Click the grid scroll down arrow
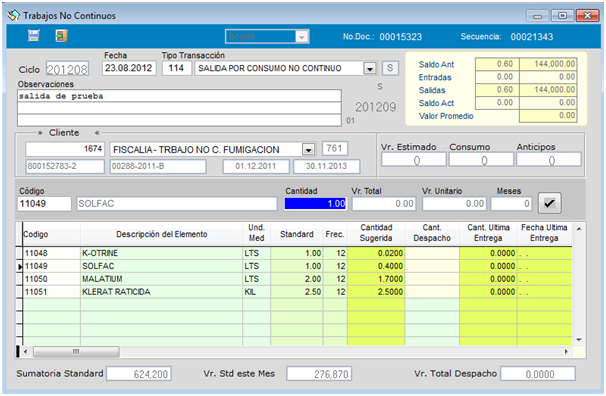The width and height of the screenshot is (606, 396). click(x=579, y=340)
